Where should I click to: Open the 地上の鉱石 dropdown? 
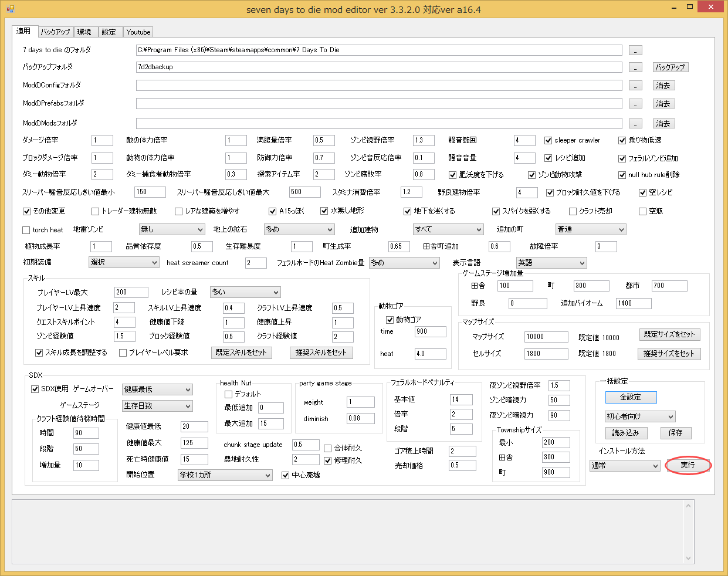(299, 229)
